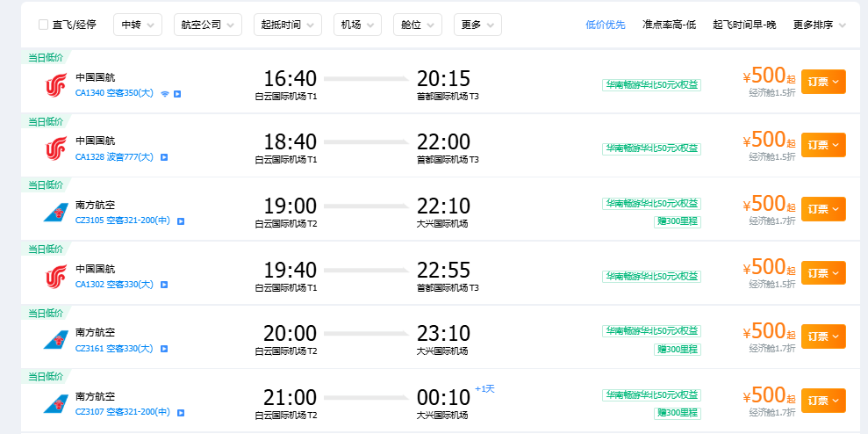Click 订票 for the 21:00 flight
This screenshot has width=868, height=434.
(822, 401)
